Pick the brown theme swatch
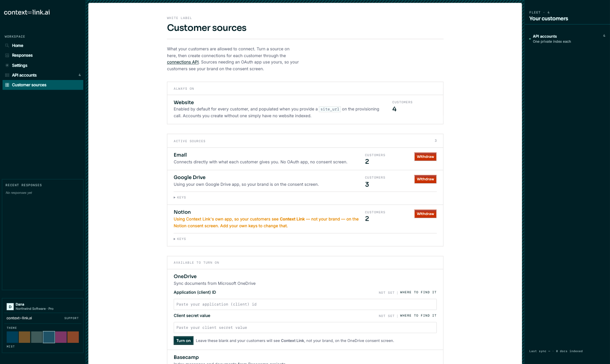The width and height of the screenshot is (610, 364). [25, 337]
